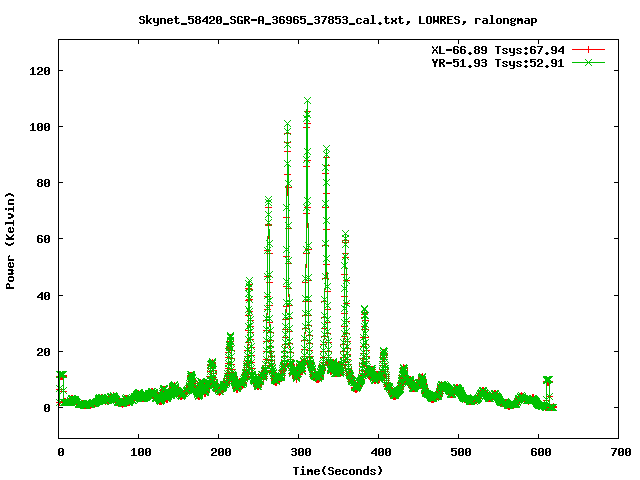
Task: Click the y-axis tick label 40
Action: click(x=43, y=296)
